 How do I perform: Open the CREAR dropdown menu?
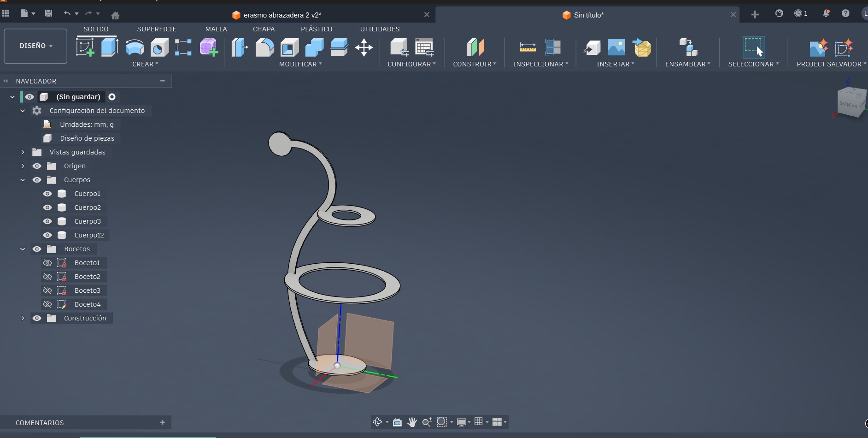click(145, 64)
